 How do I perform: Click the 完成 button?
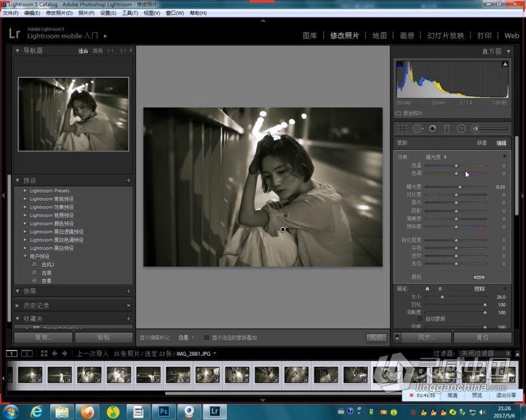(377, 338)
